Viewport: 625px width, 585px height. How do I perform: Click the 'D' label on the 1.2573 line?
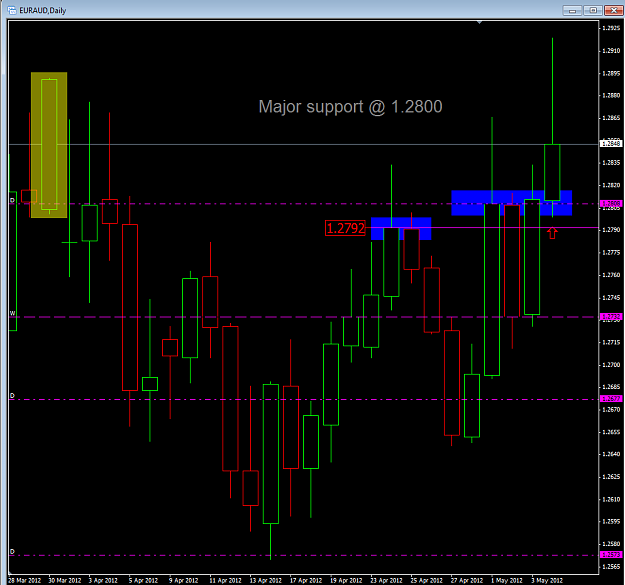pyautogui.click(x=12, y=552)
